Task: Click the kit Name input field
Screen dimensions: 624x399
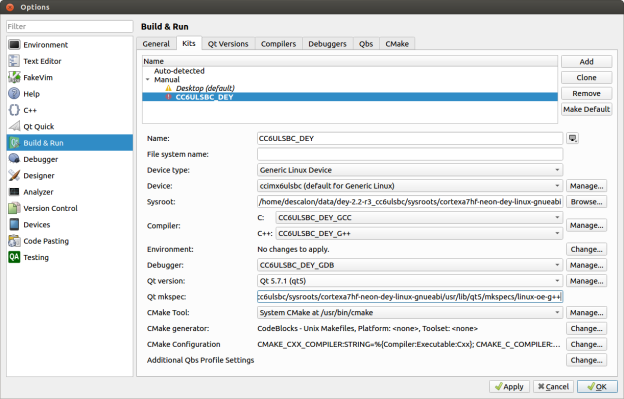Action: click(410, 138)
